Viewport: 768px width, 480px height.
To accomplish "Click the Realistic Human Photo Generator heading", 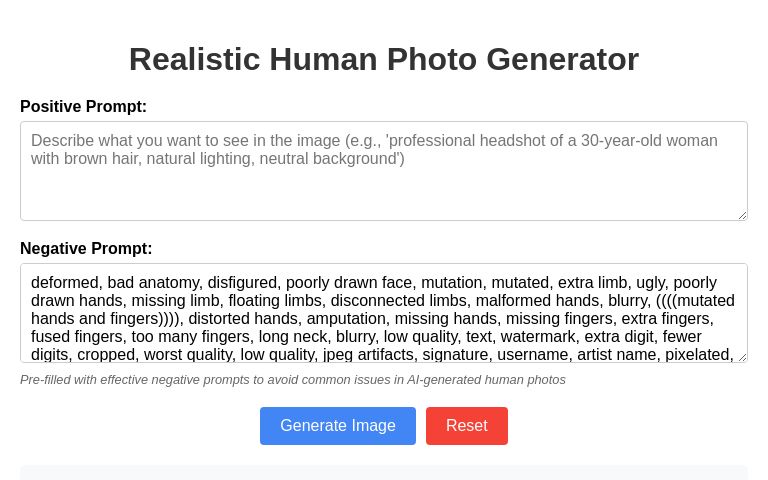I will (x=383, y=59).
